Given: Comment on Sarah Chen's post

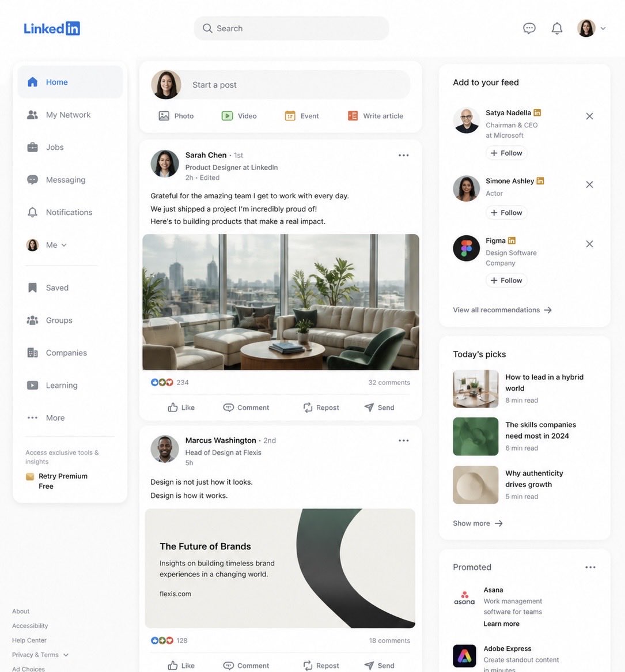Looking at the screenshot, I should point(247,407).
